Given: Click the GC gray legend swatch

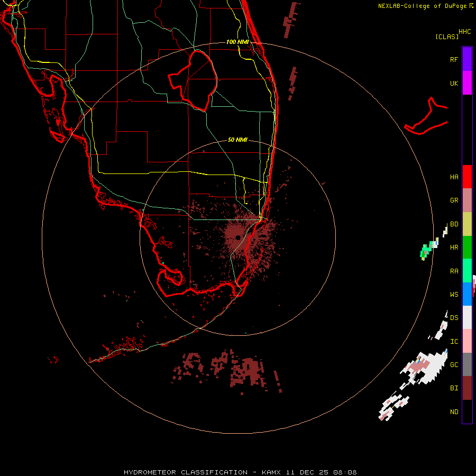Looking at the screenshot, I should click(x=467, y=364).
